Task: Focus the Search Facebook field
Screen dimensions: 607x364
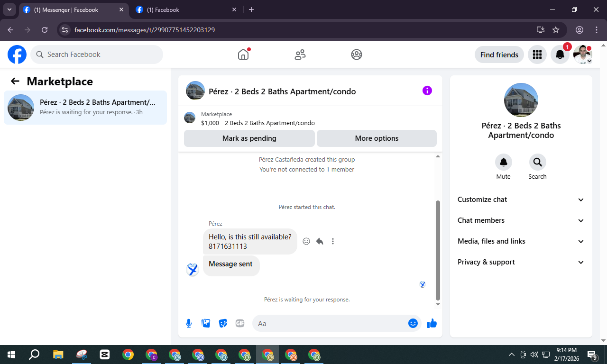Action: [97, 55]
